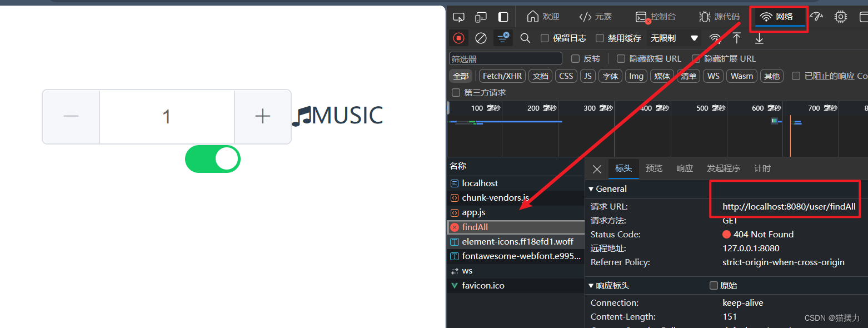Select the ws request row
The width and height of the screenshot is (868, 328).
516,271
